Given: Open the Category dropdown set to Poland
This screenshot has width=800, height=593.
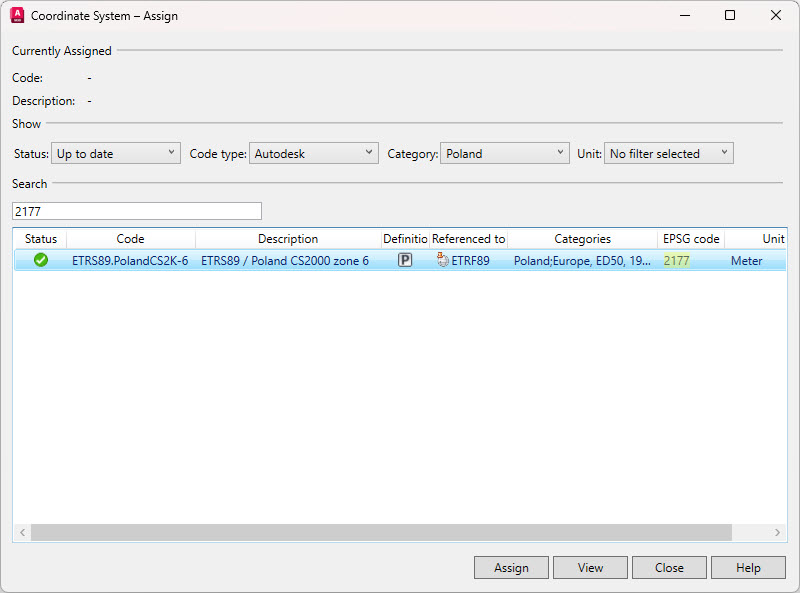Looking at the screenshot, I should tap(505, 154).
